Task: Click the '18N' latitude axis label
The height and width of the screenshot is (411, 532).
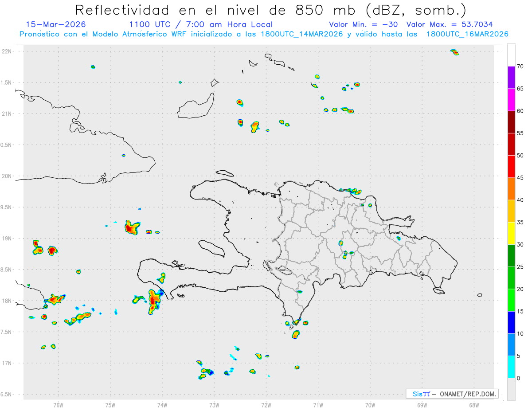Action: pos(7,301)
